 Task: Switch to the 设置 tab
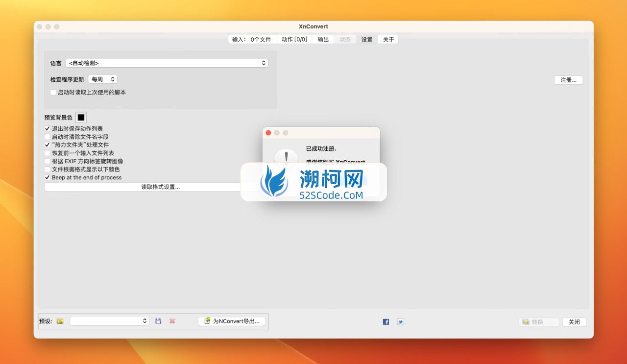(367, 40)
